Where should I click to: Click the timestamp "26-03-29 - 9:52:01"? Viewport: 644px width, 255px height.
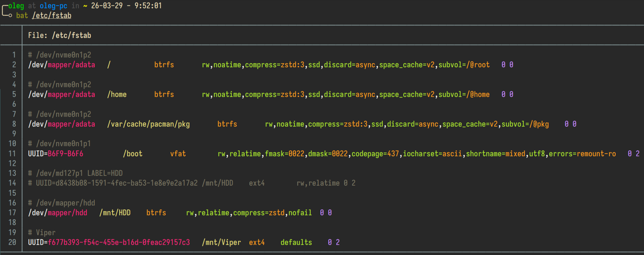point(126,6)
